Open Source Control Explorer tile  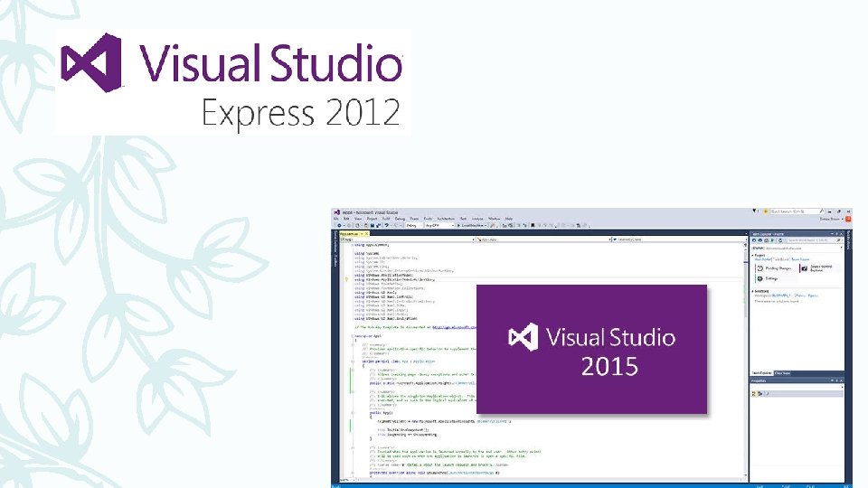point(819,268)
